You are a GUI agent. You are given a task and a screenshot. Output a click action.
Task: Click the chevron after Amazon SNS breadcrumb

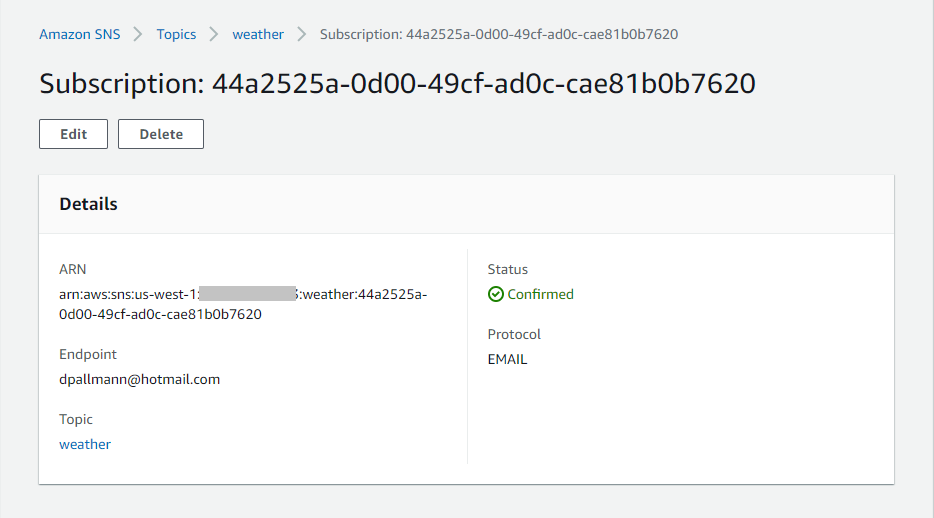[x=138, y=35]
